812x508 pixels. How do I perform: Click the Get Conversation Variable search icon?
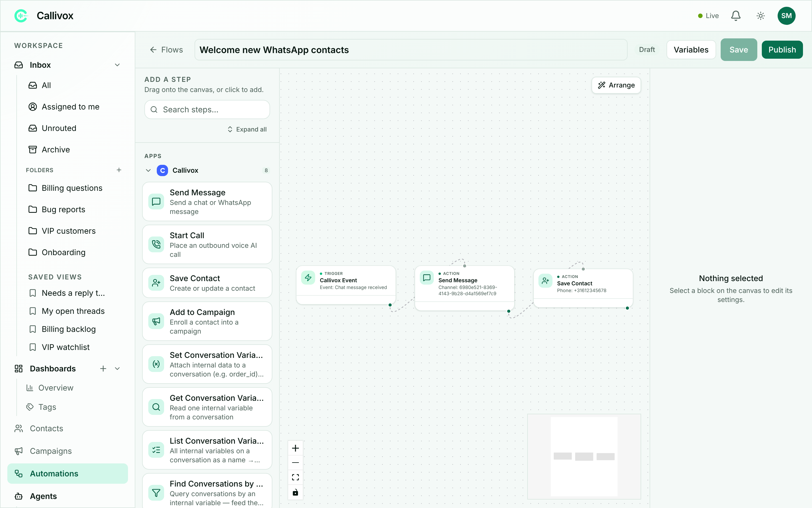click(156, 407)
